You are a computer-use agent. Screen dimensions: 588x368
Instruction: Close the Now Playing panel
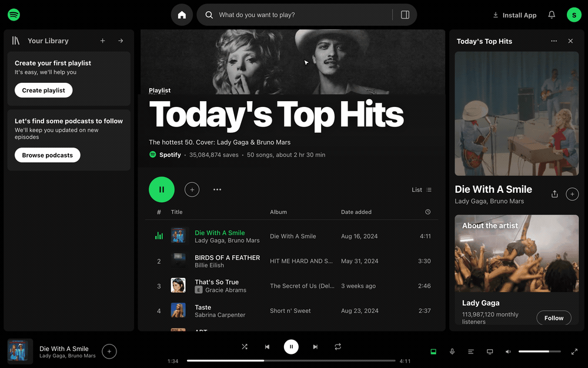click(570, 41)
